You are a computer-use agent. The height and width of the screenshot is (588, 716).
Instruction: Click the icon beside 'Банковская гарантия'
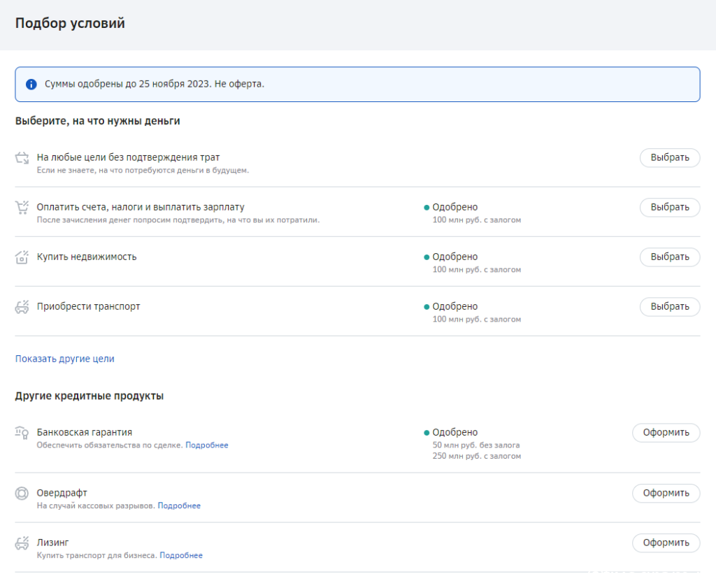point(22,432)
